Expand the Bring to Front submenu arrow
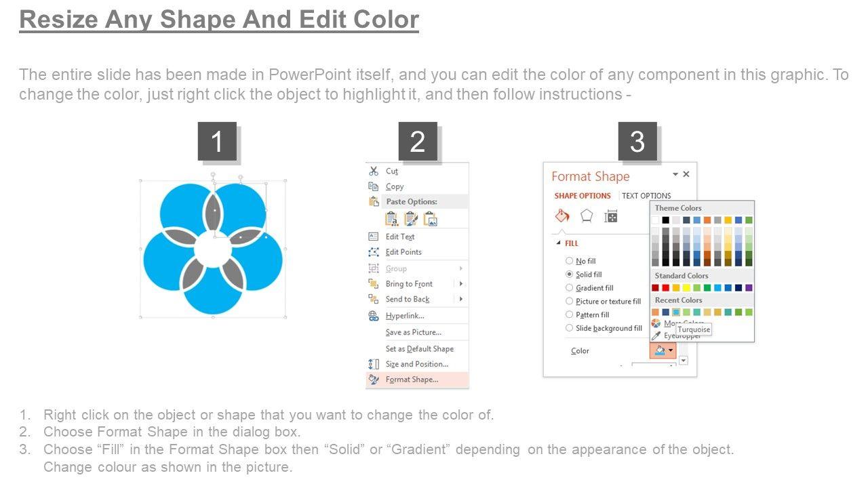 [461, 284]
